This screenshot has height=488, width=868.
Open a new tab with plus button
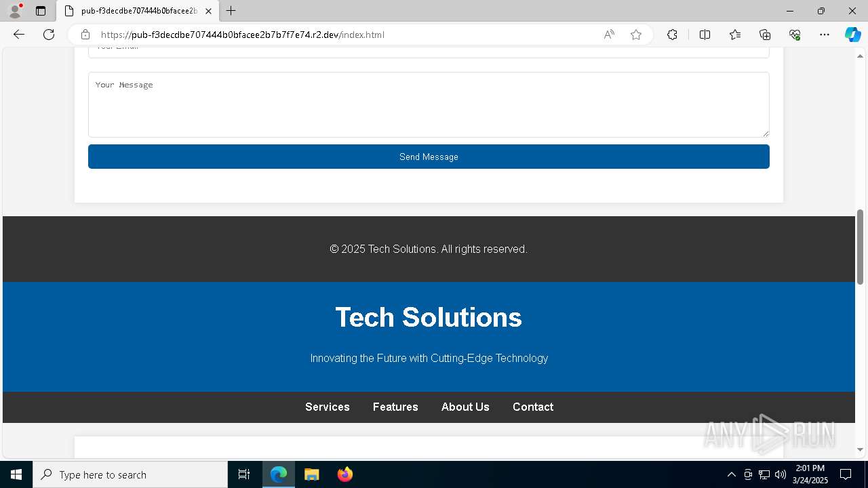click(231, 11)
